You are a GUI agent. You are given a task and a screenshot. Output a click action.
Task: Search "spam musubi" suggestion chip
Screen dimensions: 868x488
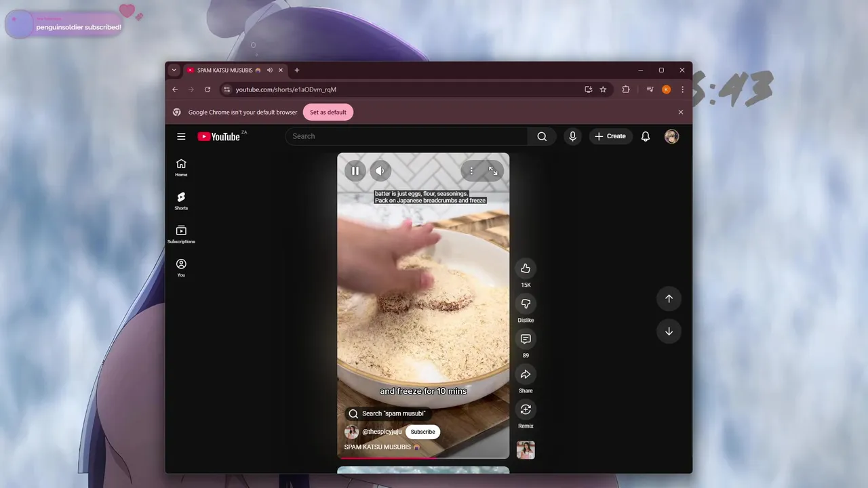388,413
